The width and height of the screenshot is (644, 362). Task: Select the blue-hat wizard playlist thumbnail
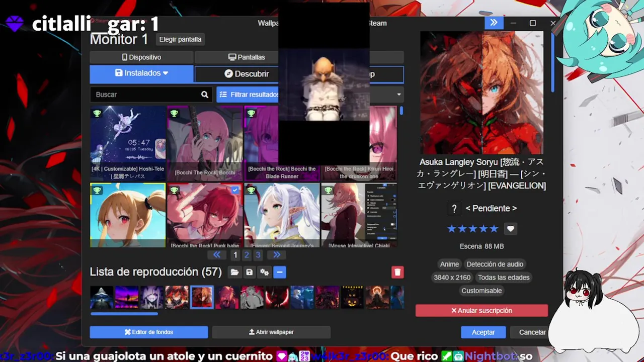point(102,297)
